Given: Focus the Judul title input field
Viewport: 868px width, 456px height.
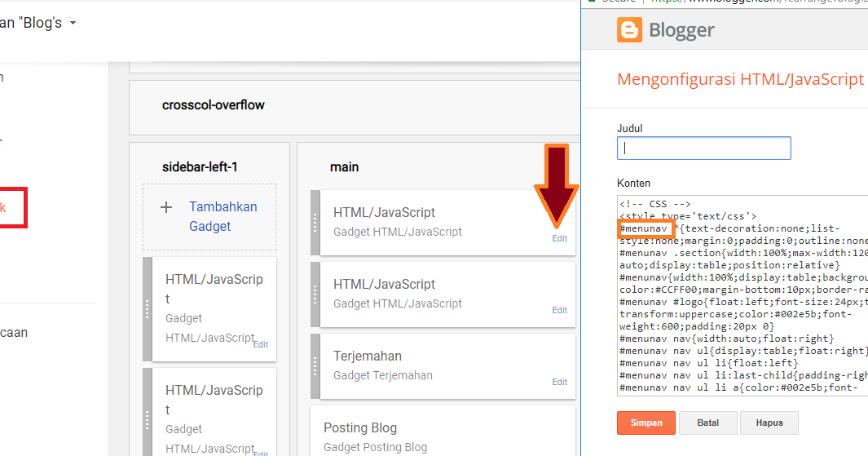Looking at the screenshot, I should [703, 148].
